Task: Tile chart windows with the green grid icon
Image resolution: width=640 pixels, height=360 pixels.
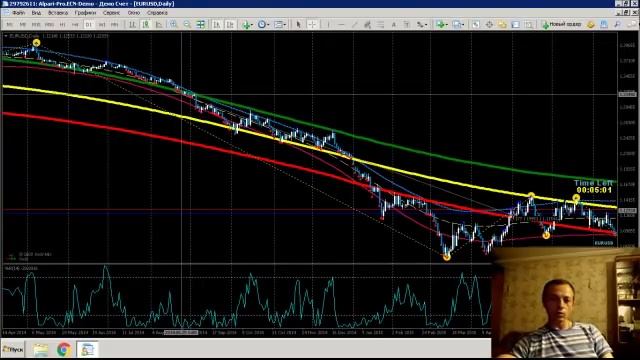Action: click(x=200, y=24)
